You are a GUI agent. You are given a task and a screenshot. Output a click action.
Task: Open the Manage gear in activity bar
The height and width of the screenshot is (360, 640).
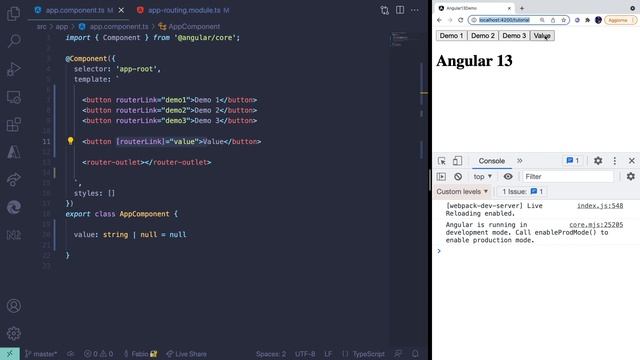13,333
